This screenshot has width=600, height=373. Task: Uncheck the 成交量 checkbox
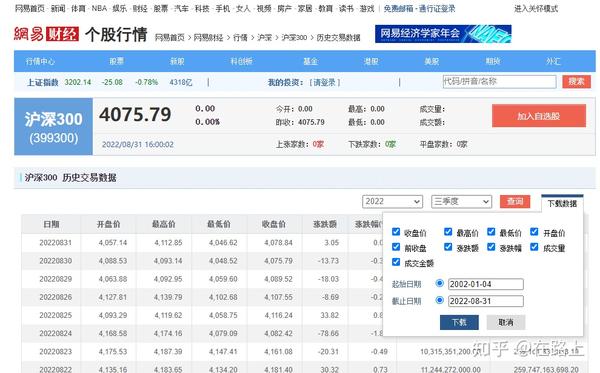click(534, 247)
